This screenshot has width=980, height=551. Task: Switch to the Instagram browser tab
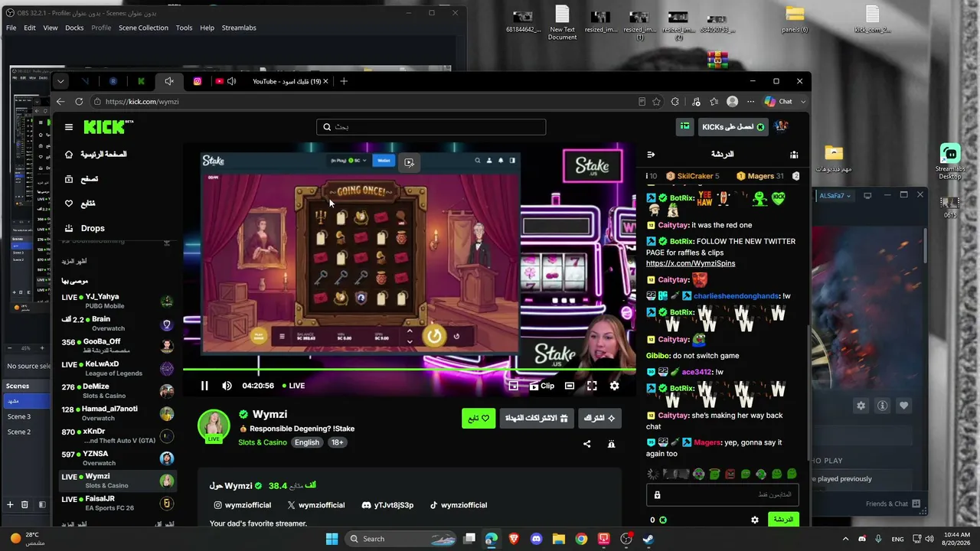(197, 81)
